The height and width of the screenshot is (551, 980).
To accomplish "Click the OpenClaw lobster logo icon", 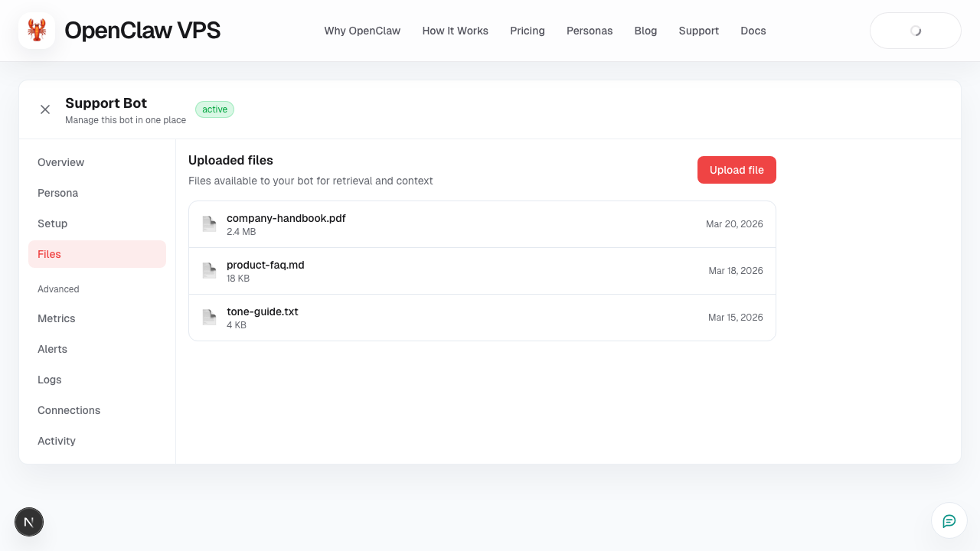I will pos(36,30).
